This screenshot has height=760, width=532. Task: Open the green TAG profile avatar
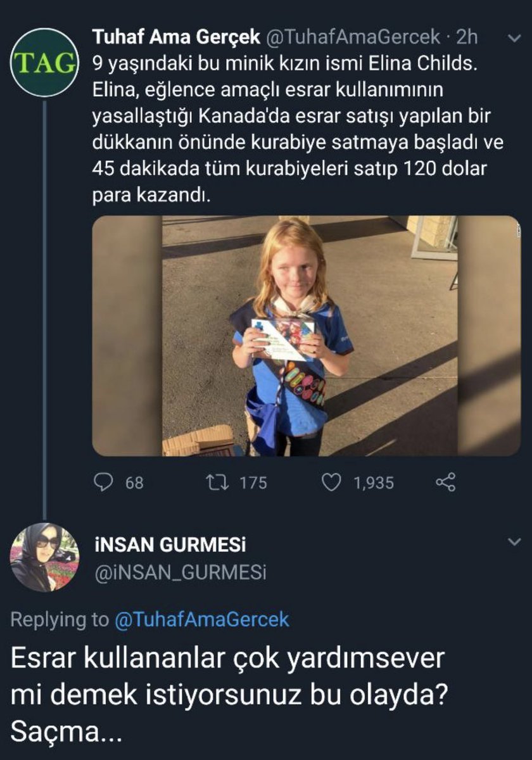coord(44,62)
